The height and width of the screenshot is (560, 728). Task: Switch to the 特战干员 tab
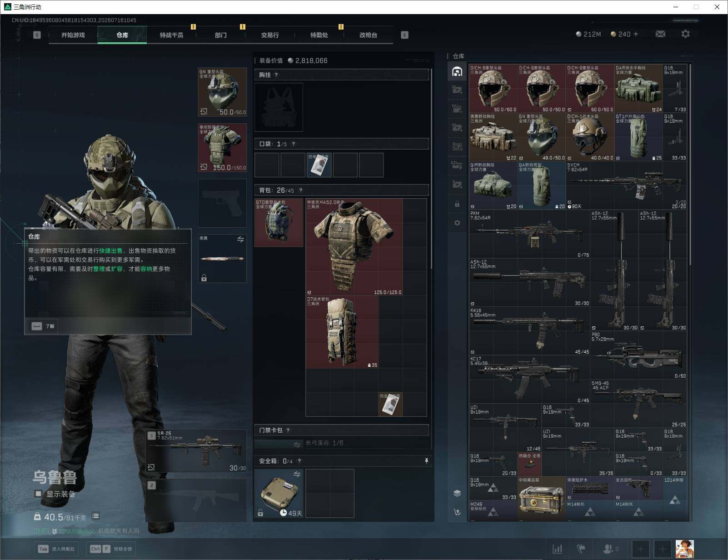tap(171, 35)
